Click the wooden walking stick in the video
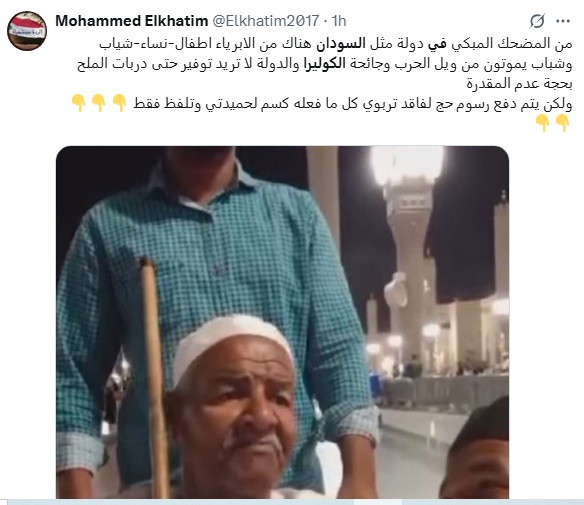 (x=156, y=378)
